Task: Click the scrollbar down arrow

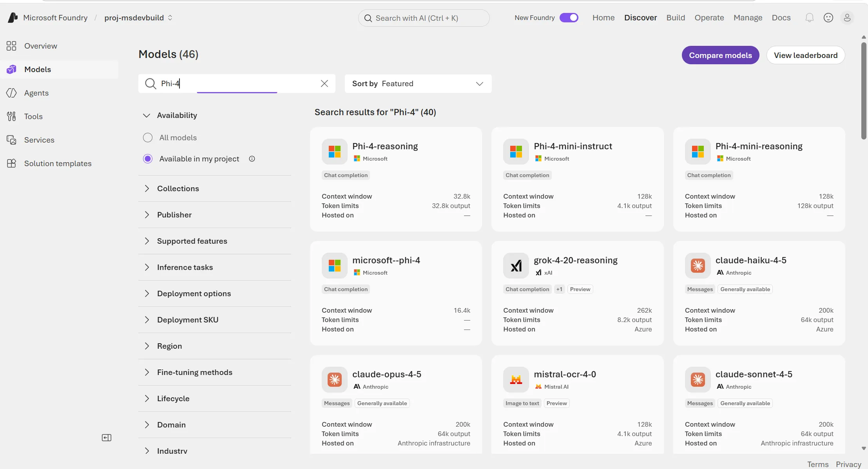Action: click(x=864, y=448)
